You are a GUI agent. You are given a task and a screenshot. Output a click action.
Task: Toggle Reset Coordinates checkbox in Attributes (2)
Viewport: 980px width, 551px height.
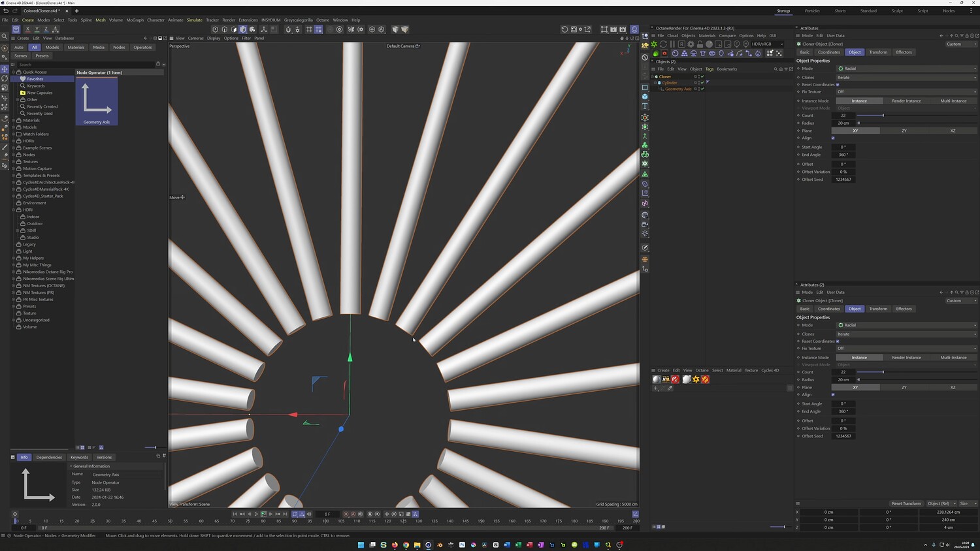point(838,341)
